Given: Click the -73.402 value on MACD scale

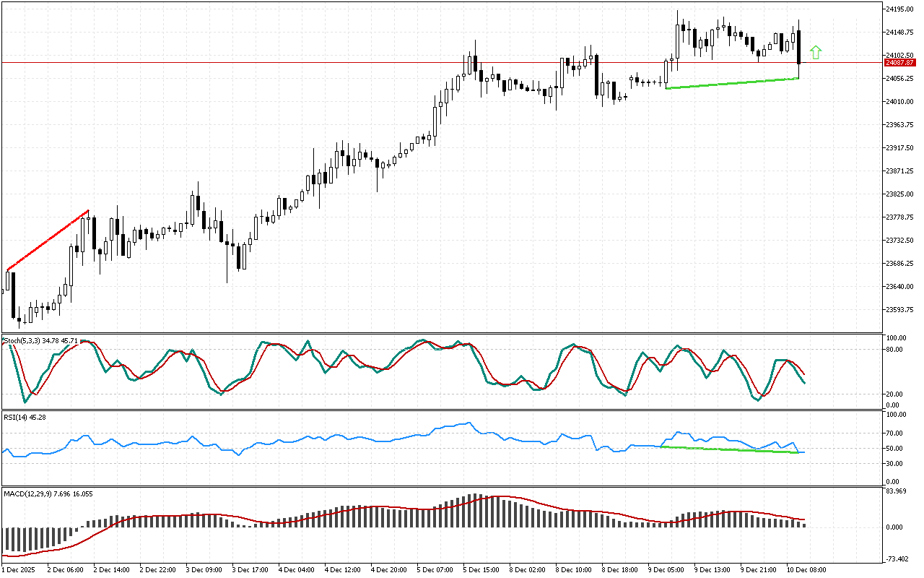Looking at the screenshot, I should point(897,560).
